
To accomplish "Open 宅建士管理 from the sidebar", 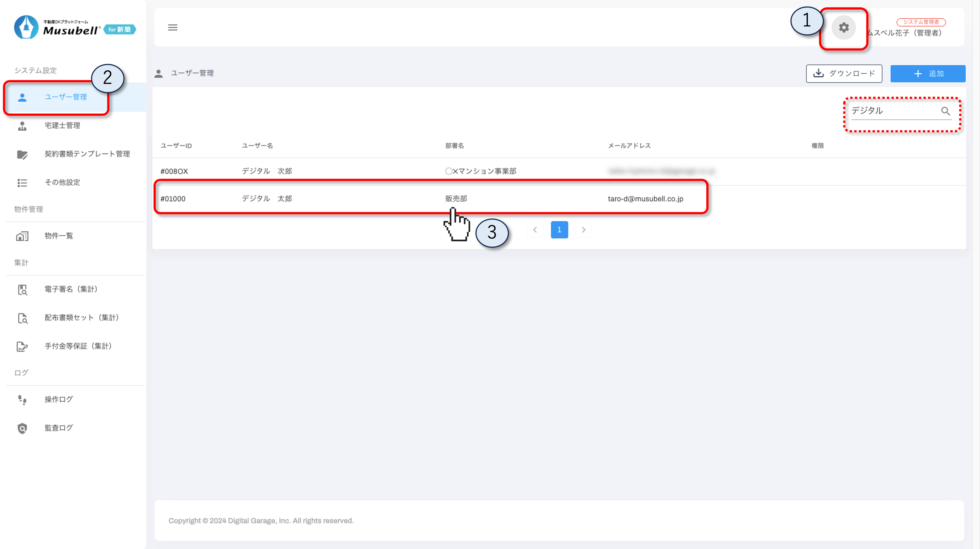I will pos(62,126).
